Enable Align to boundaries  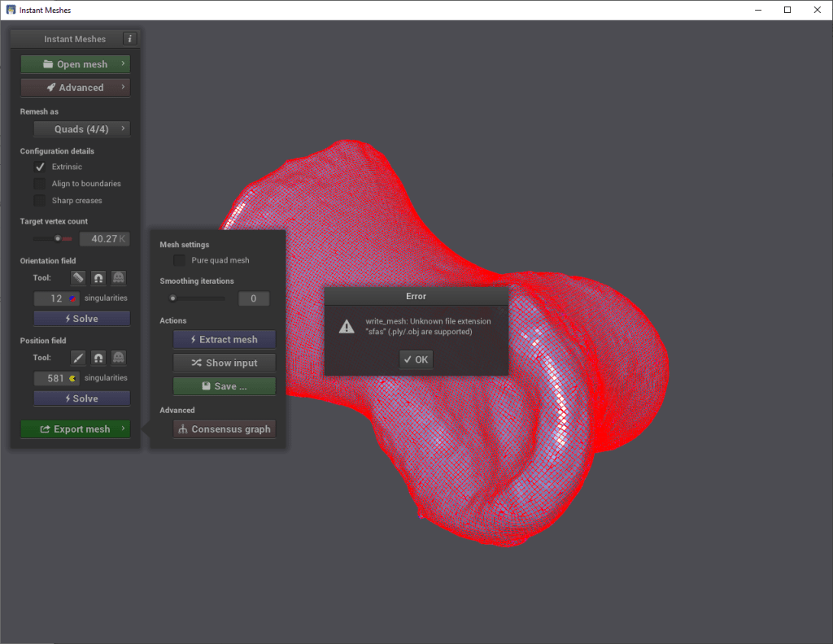40,184
